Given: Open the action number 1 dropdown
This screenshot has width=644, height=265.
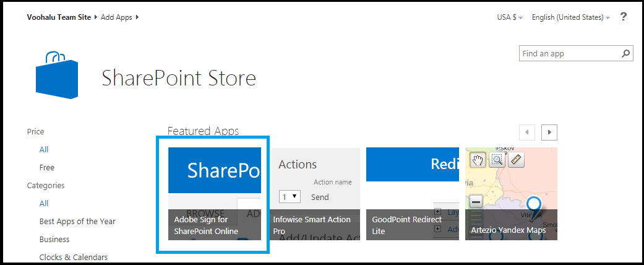Looking at the screenshot, I should tap(290, 197).
